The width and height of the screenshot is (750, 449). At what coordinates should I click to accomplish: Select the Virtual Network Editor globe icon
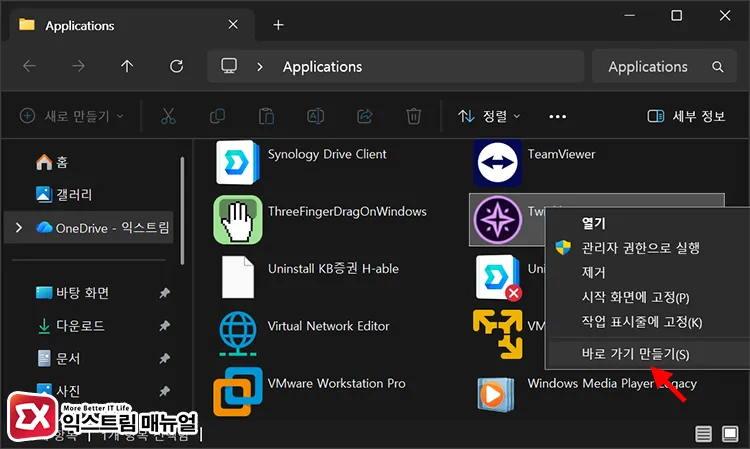pyautogui.click(x=238, y=334)
